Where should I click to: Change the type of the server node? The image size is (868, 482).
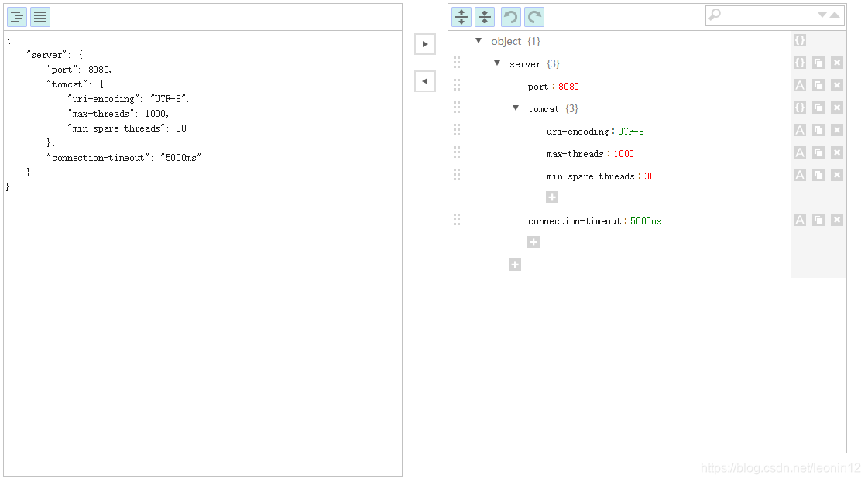(x=800, y=63)
